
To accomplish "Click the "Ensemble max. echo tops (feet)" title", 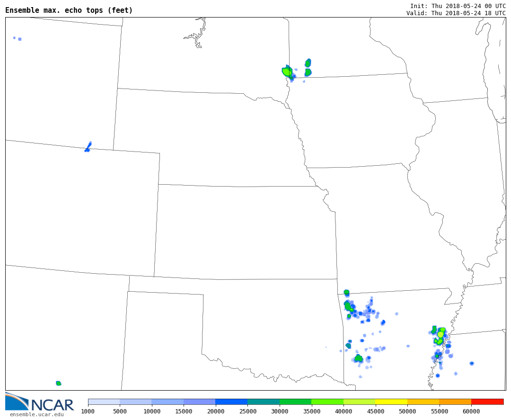I will tap(69, 10).
